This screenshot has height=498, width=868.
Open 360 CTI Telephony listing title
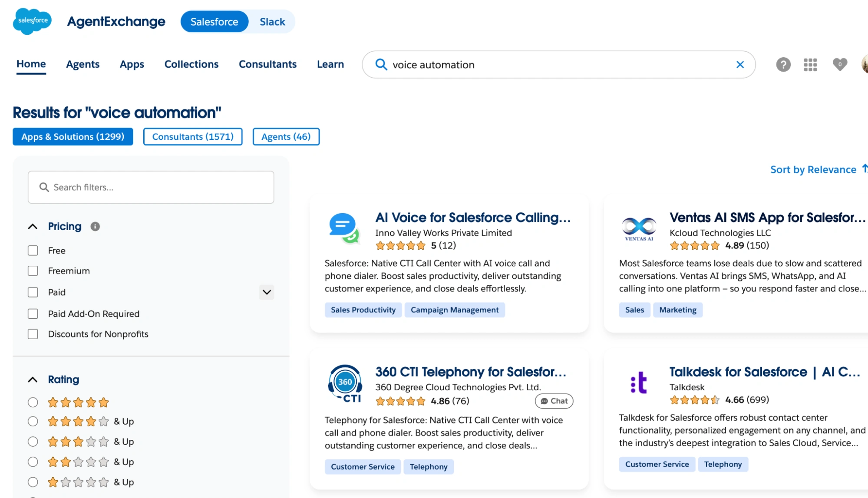[x=471, y=372]
